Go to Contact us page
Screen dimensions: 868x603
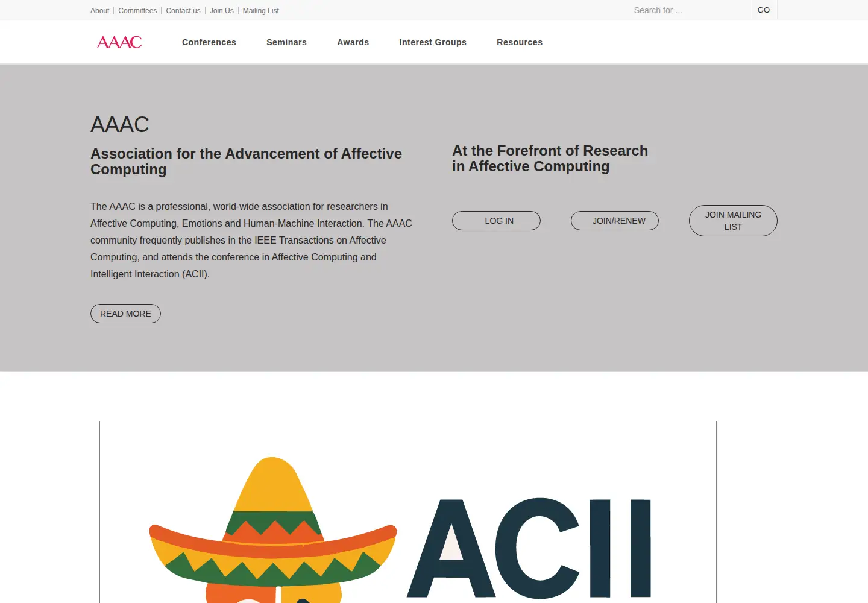(x=183, y=11)
